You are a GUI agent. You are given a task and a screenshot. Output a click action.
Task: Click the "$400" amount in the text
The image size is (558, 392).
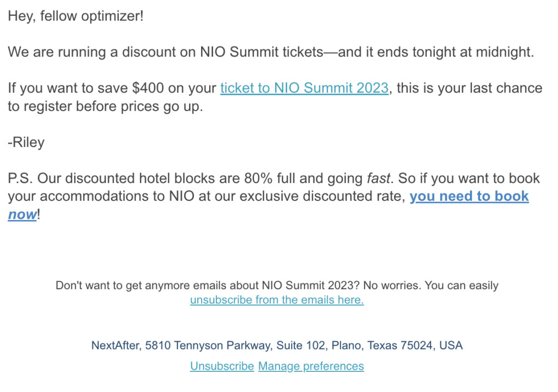point(148,88)
